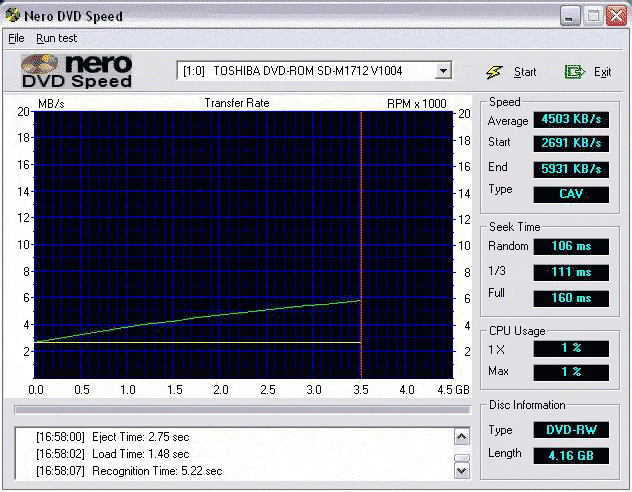Click the End speed value 5931 KB/s
This screenshot has height=492, width=632.
pyautogui.click(x=571, y=169)
